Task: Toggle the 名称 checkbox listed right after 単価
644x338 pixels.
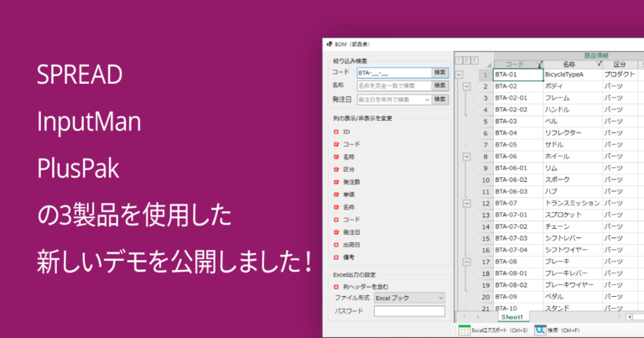Action: [336, 207]
